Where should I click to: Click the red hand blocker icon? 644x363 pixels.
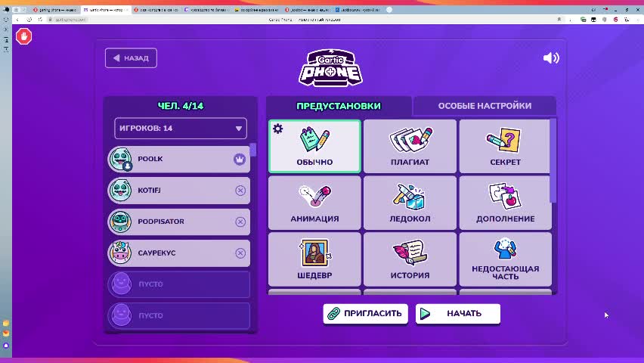[24, 36]
